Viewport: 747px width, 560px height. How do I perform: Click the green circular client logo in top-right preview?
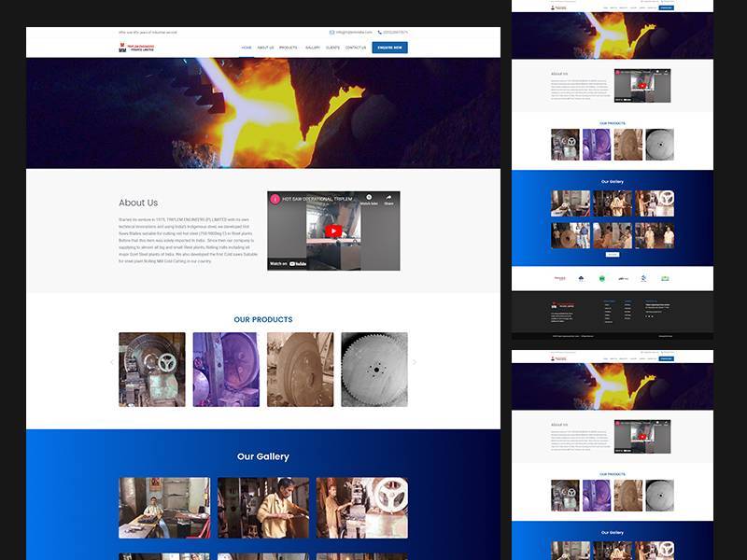pyautogui.click(x=602, y=278)
